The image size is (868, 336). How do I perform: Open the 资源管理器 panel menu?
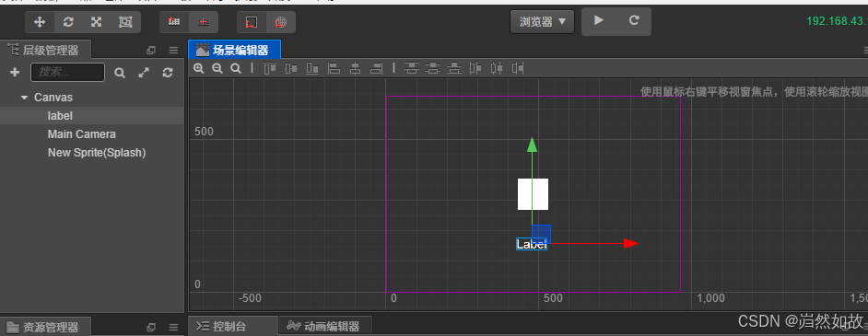pos(173,327)
